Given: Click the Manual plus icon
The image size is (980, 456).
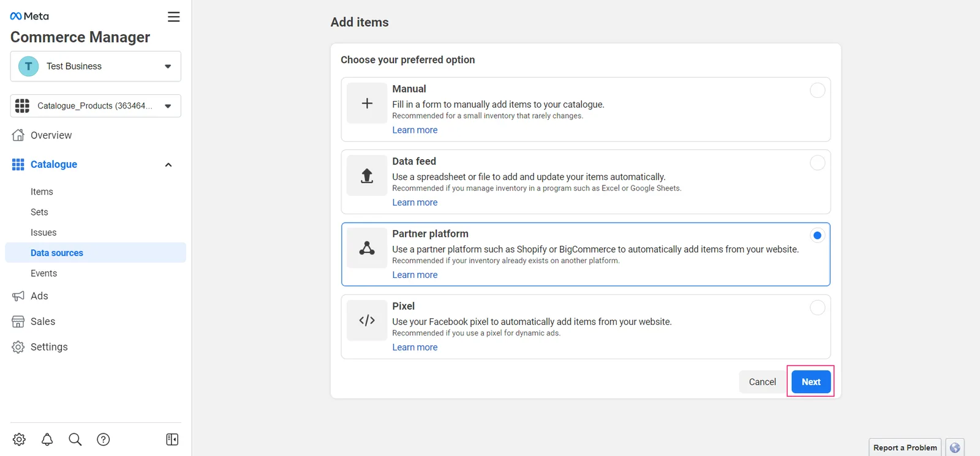Looking at the screenshot, I should pyautogui.click(x=367, y=103).
